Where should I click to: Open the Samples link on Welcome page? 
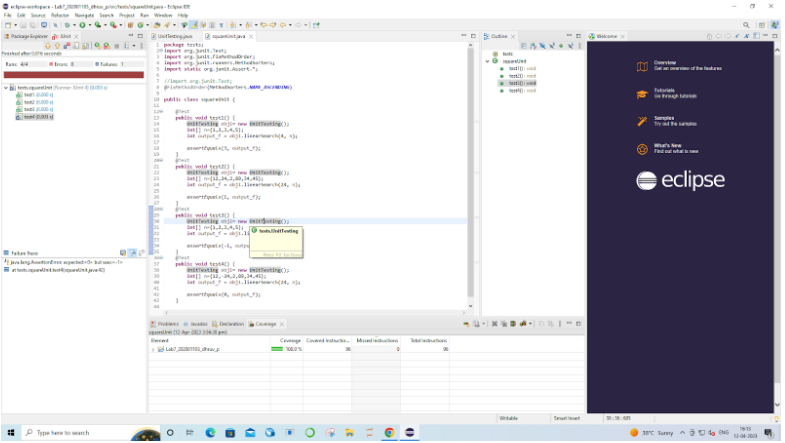pyautogui.click(x=667, y=121)
